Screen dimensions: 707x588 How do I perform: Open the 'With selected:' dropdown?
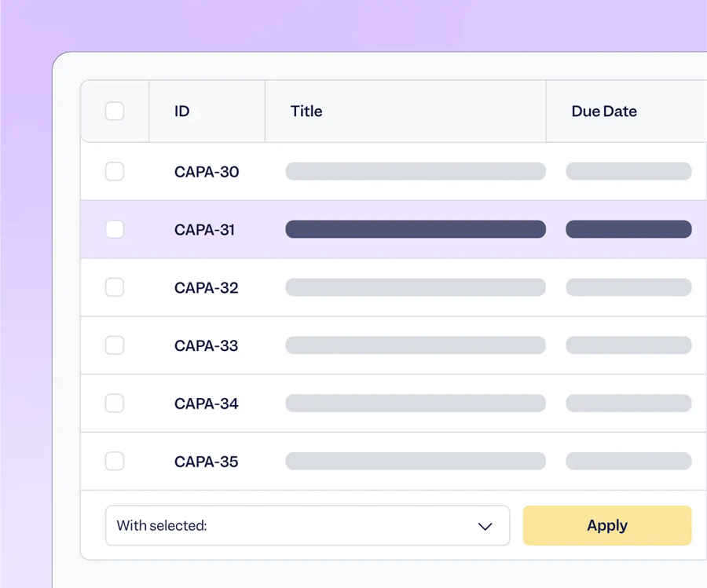306,526
